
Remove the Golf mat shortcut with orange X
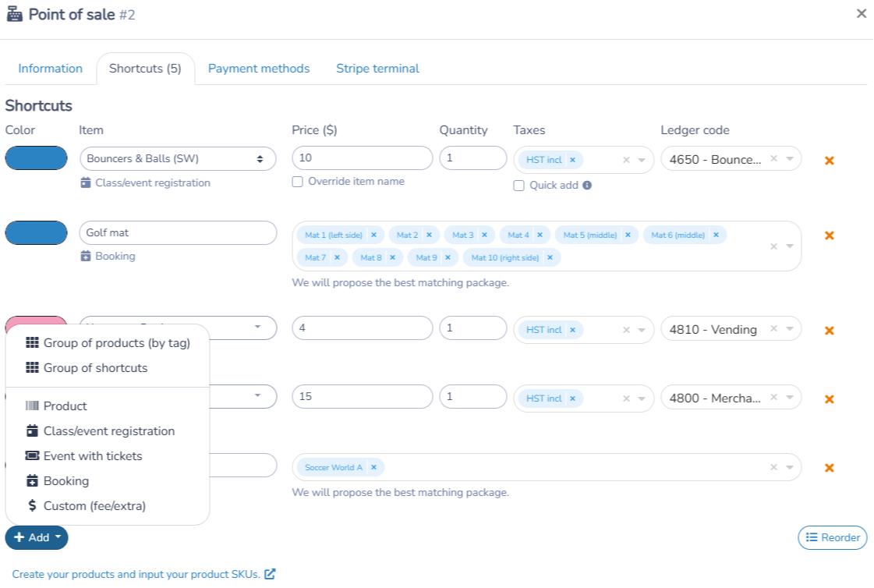(829, 236)
